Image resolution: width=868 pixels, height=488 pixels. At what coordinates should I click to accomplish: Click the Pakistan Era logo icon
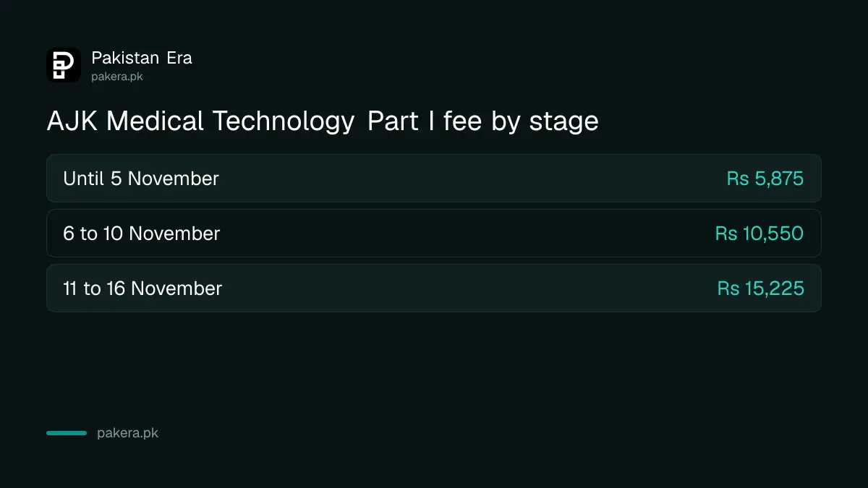(64, 65)
